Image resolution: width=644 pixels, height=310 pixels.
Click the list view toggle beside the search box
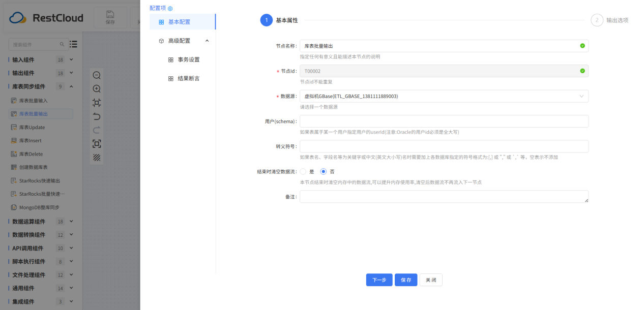[x=73, y=44]
